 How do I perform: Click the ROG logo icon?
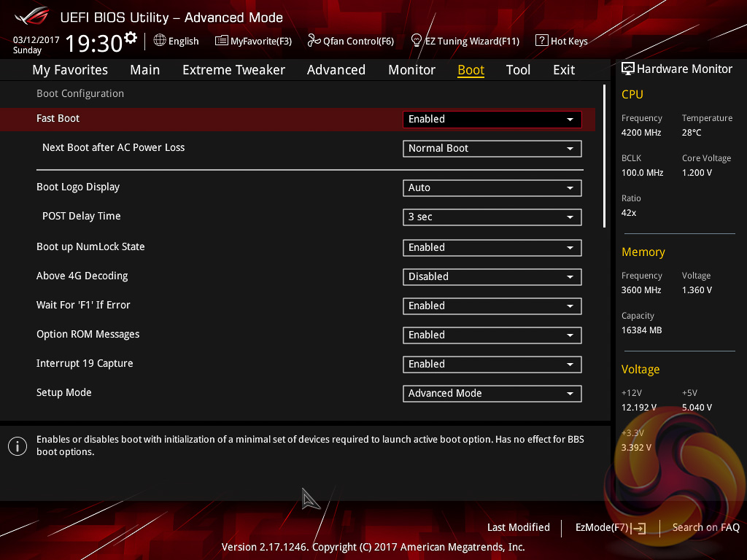(x=31, y=16)
